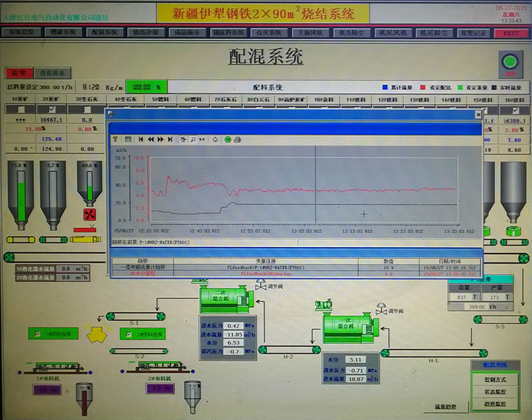Switch to the 点火系统 tab
532x420 pixels.
click(270, 32)
